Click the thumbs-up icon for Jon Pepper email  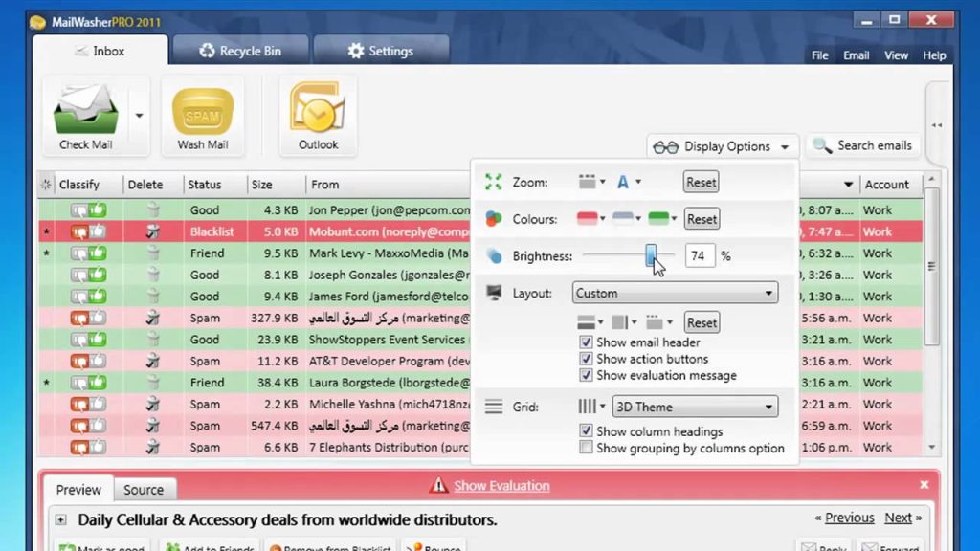[x=97, y=210]
